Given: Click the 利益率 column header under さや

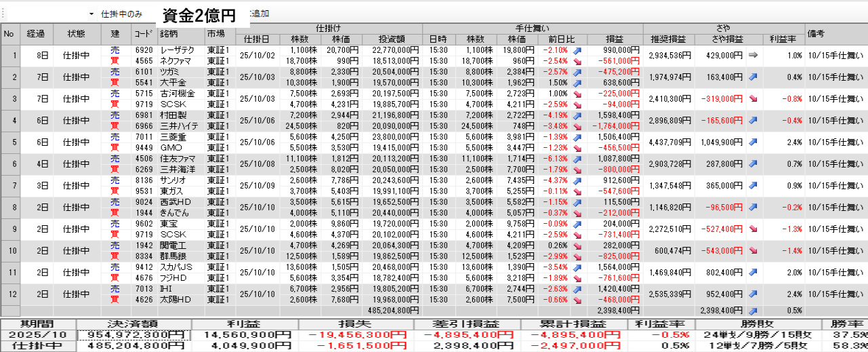Looking at the screenshot, I should coord(783,39).
